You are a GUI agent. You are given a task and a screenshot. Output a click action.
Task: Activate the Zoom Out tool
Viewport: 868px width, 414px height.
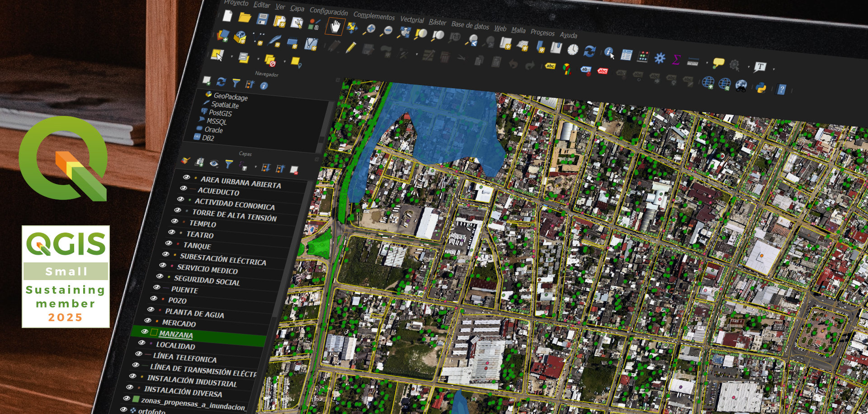pyautogui.click(x=388, y=30)
